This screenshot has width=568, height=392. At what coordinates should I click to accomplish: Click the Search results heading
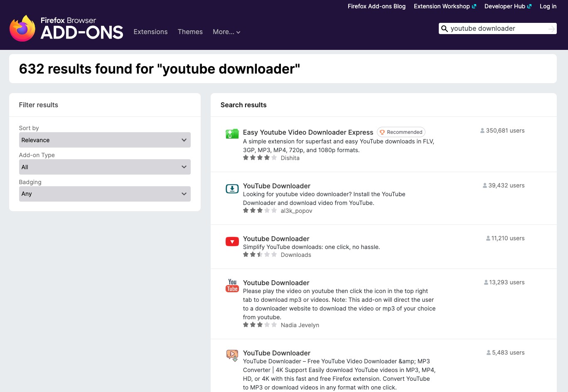click(x=243, y=105)
